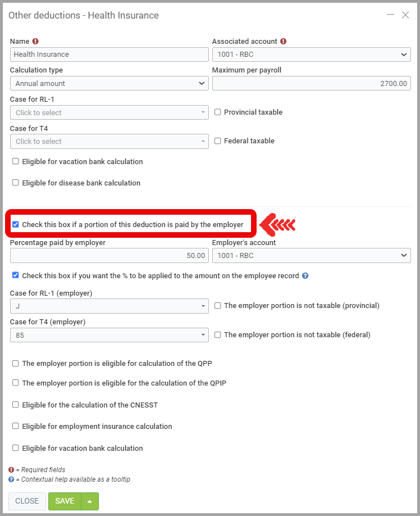420x516 pixels.
Task: Tick the Federal taxable checkbox
Action: pyautogui.click(x=218, y=141)
